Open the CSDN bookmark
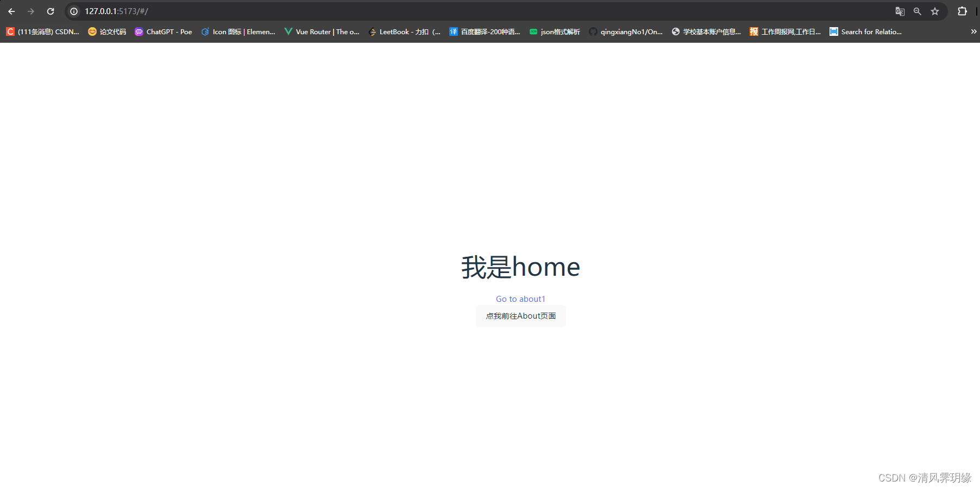980x488 pixels. pos(43,32)
